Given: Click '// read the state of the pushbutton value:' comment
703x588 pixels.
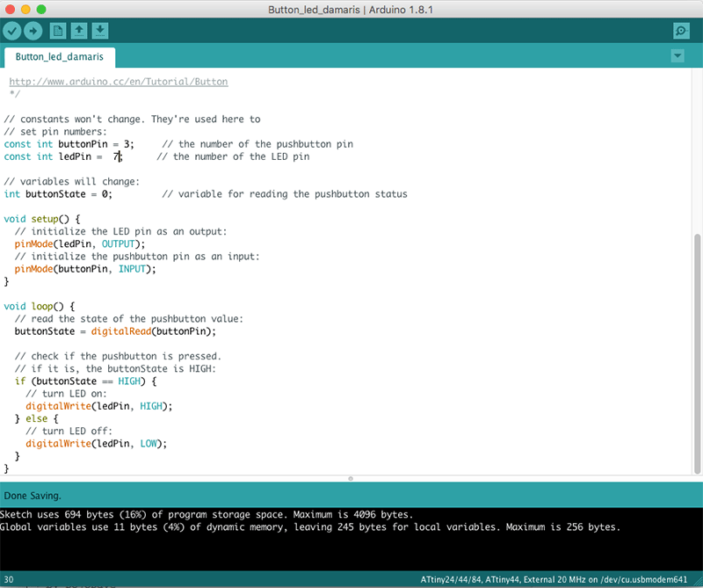Looking at the screenshot, I should (x=128, y=319).
